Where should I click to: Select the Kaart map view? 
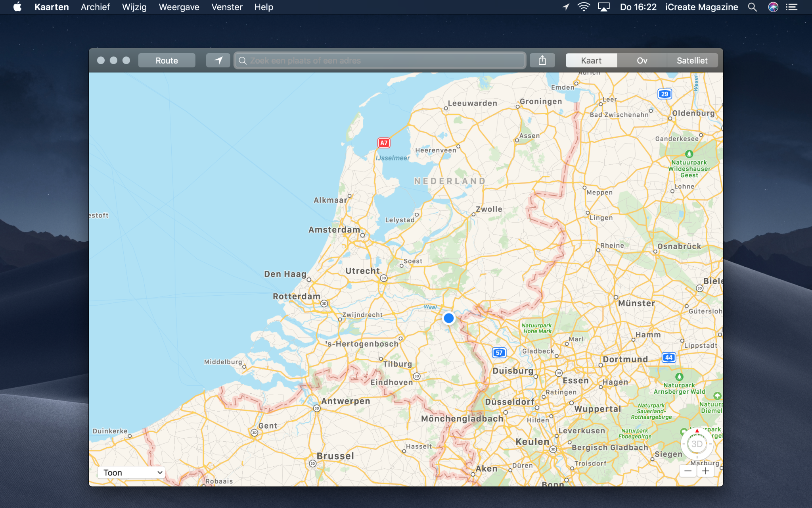click(x=591, y=60)
